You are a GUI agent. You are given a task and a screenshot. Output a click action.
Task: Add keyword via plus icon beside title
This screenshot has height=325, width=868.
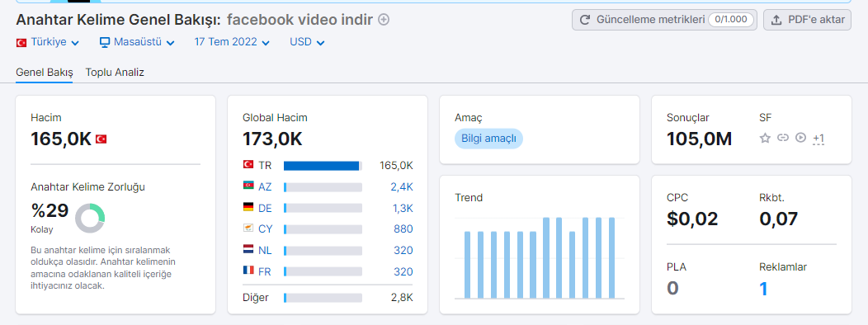384,20
